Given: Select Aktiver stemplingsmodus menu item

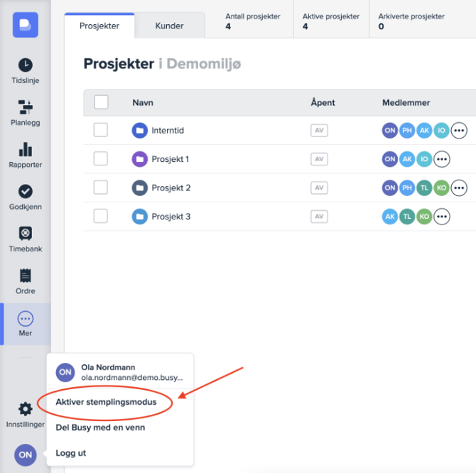Looking at the screenshot, I should click(x=106, y=402).
